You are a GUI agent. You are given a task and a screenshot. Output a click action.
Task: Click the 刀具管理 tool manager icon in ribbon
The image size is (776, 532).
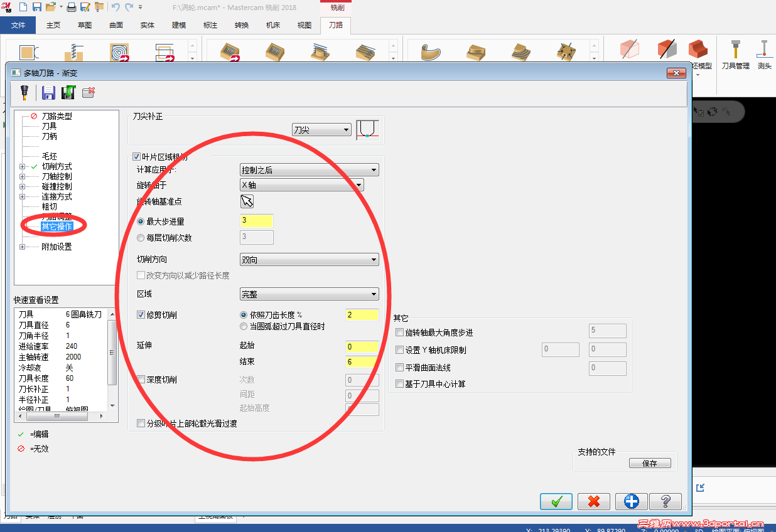pyautogui.click(x=735, y=55)
